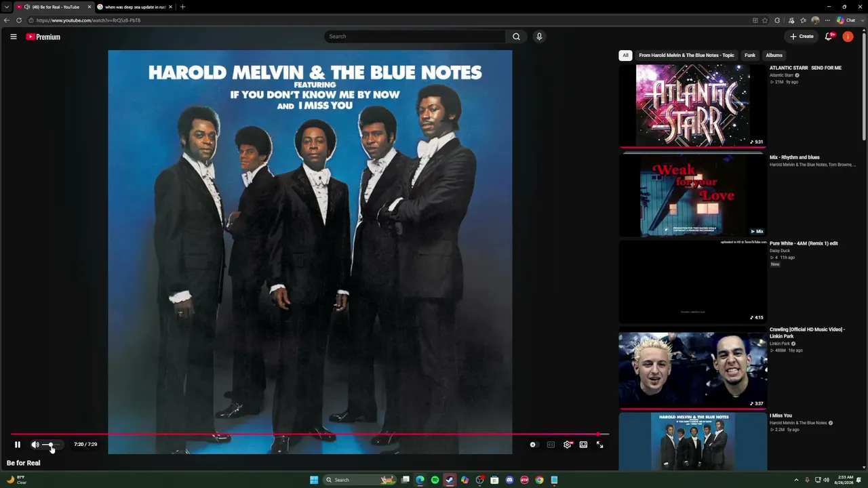Switch to the Be for Real YouTube tab
The width and height of the screenshot is (868, 488).
(54, 7)
